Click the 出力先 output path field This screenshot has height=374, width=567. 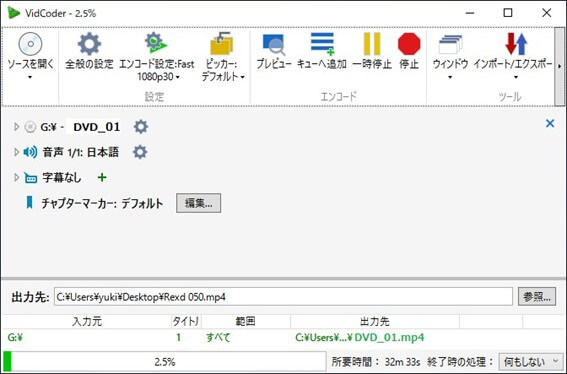(283, 297)
